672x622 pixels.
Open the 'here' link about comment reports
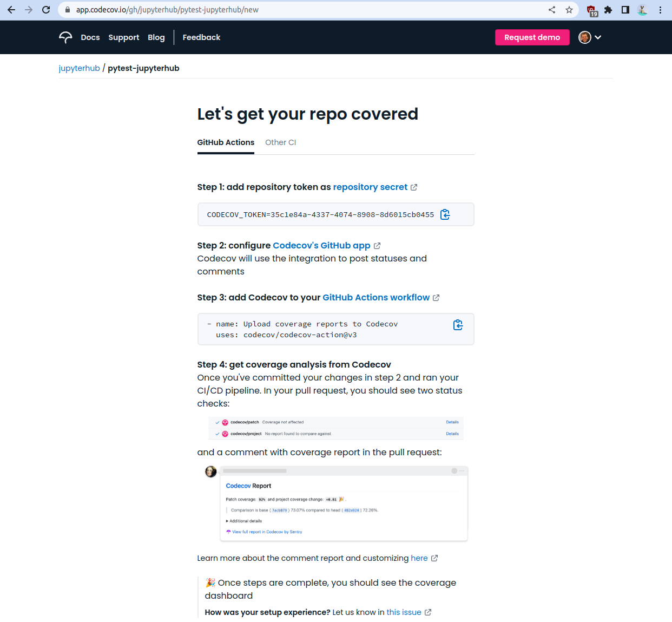[x=420, y=558]
